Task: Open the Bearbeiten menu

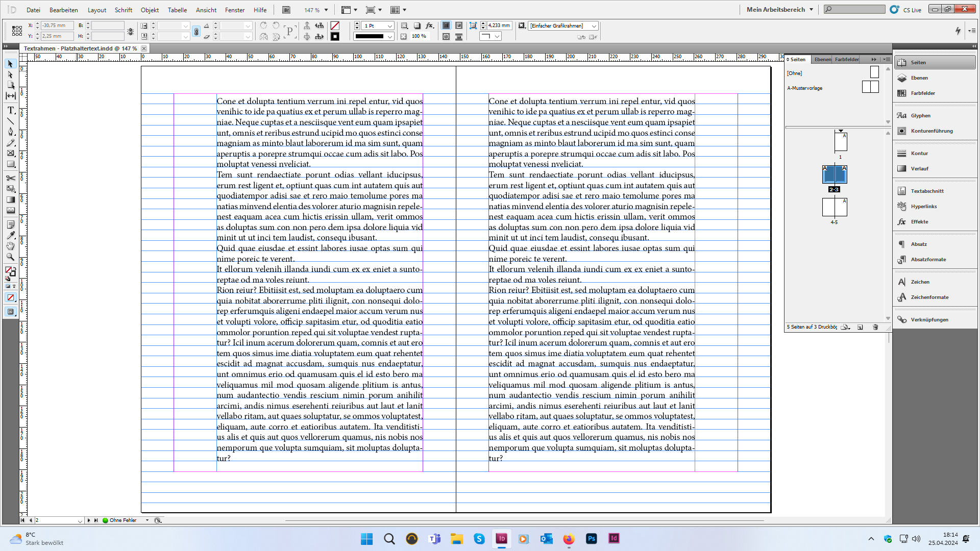Action: click(64, 10)
